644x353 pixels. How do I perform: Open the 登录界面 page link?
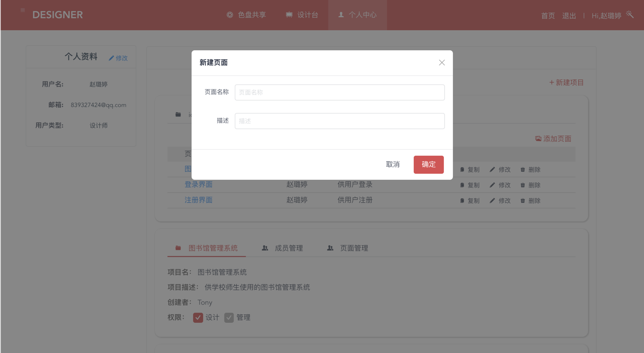click(199, 184)
